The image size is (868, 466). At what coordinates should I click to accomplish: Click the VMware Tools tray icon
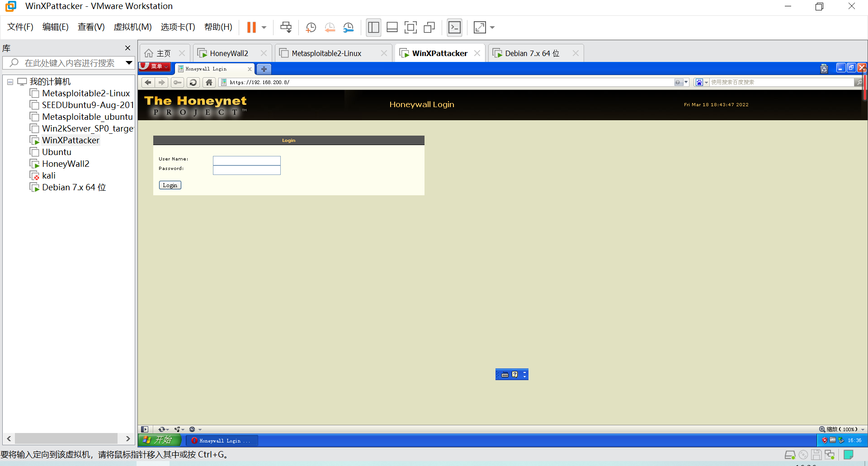[833, 440]
